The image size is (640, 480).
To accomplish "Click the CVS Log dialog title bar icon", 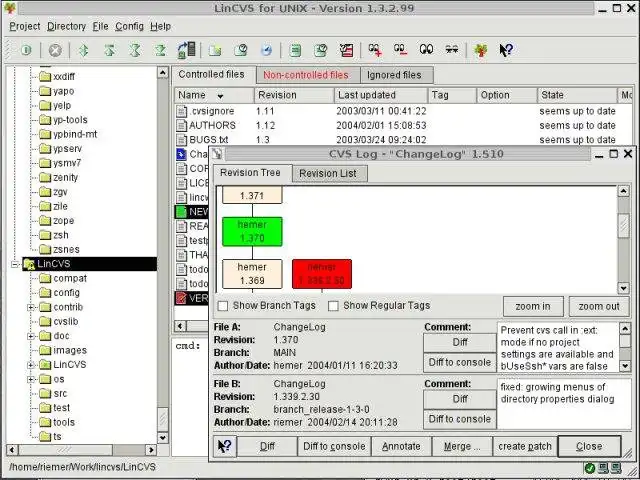I will click(x=217, y=154).
